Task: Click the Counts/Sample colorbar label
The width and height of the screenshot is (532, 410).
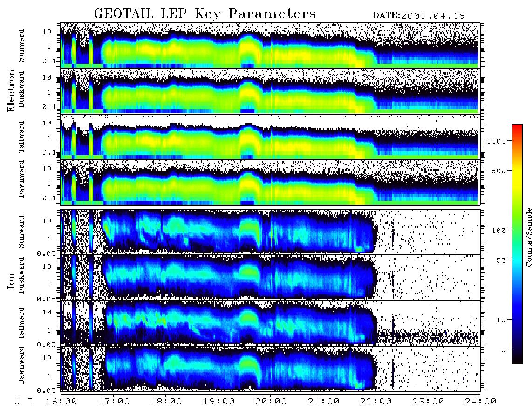Action: pos(528,237)
